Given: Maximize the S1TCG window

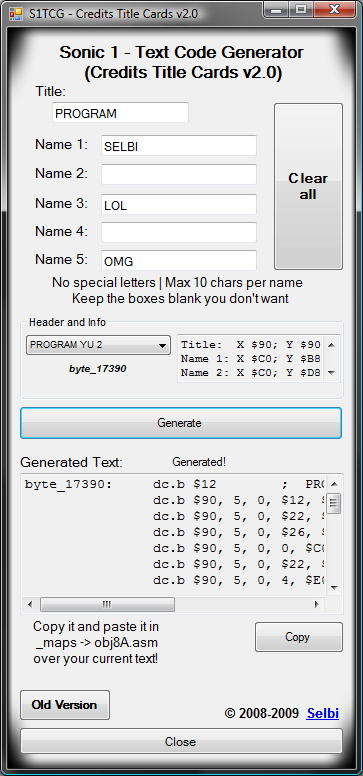Looking at the screenshot, I should click(301, 9).
